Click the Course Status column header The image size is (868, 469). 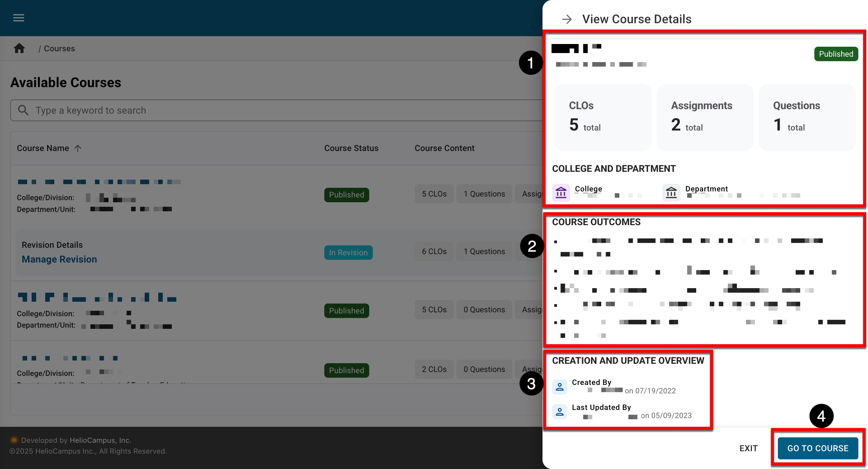click(x=351, y=148)
